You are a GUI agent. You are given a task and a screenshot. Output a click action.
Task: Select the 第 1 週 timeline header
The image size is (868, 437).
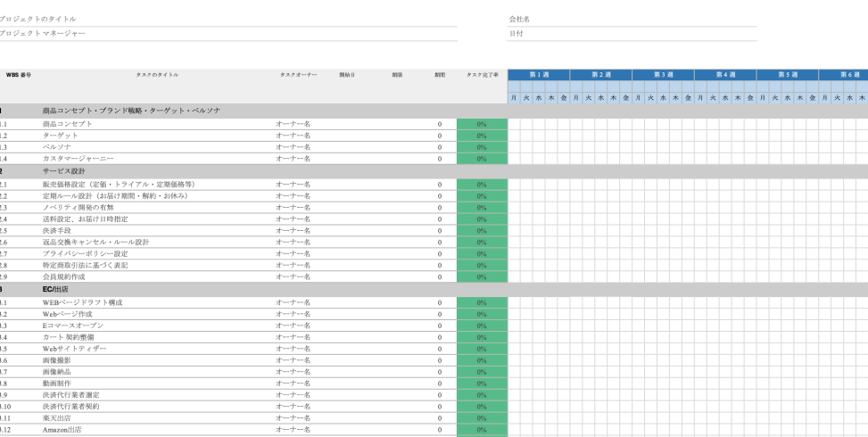pyautogui.click(x=538, y=75)
